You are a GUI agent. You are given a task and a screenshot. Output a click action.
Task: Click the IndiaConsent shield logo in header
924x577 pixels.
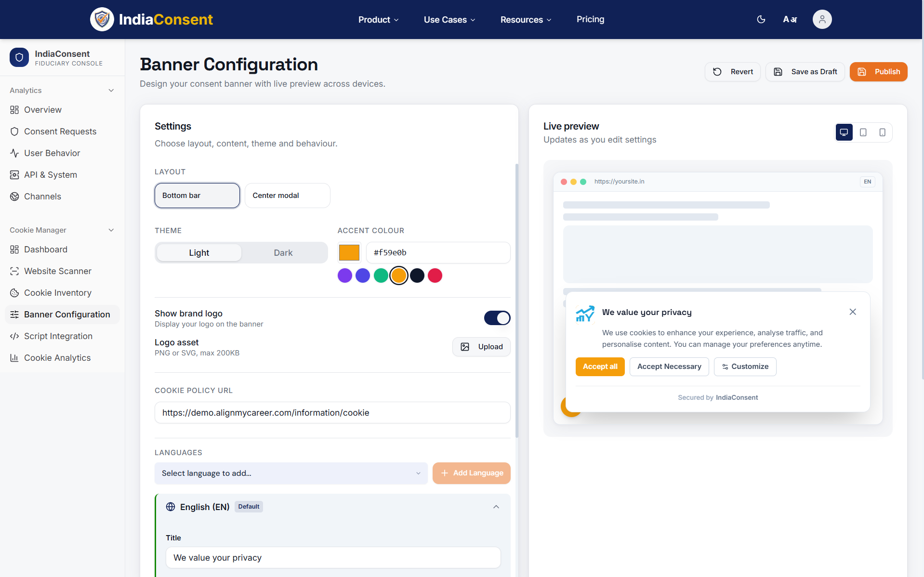coord(102,19)
